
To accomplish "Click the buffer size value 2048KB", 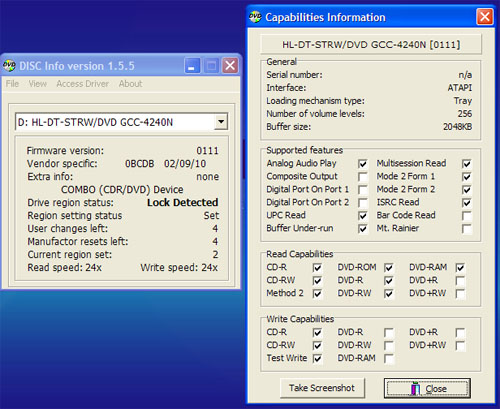I will pos(457,127).
